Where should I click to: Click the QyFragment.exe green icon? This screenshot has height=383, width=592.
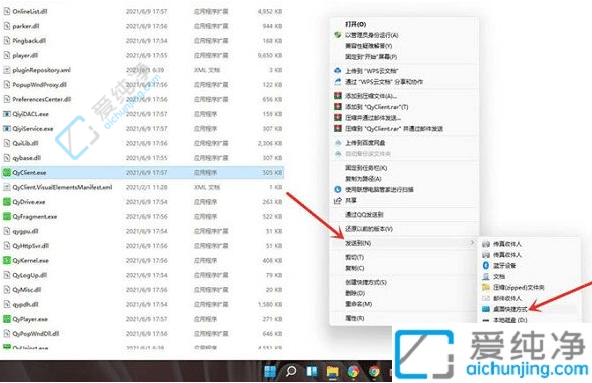6,216
